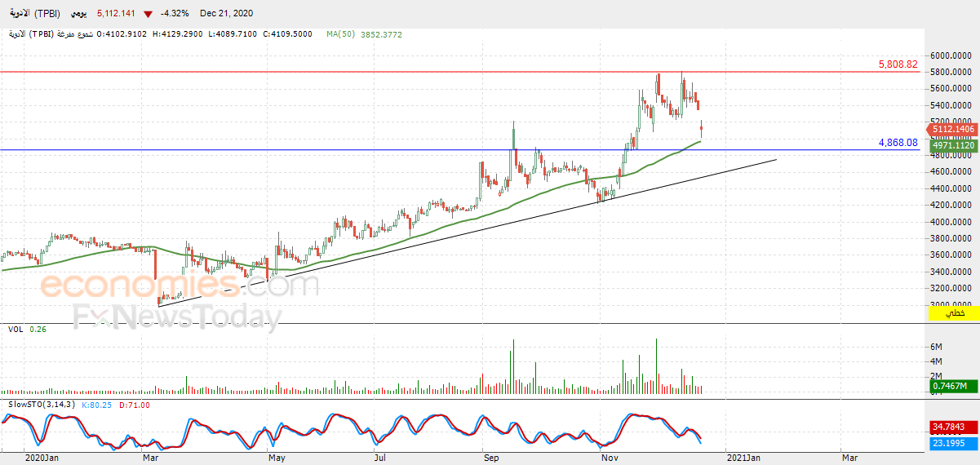Click the red 34.7843 stochastic D tag
The height and width of the screenshot is (465, 980).
(952, 427)
